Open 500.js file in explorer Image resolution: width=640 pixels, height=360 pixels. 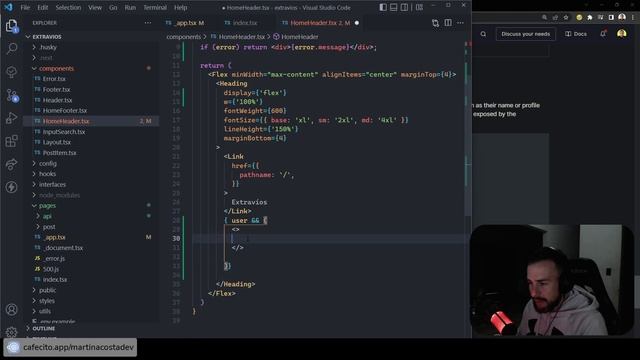(51, 269)
